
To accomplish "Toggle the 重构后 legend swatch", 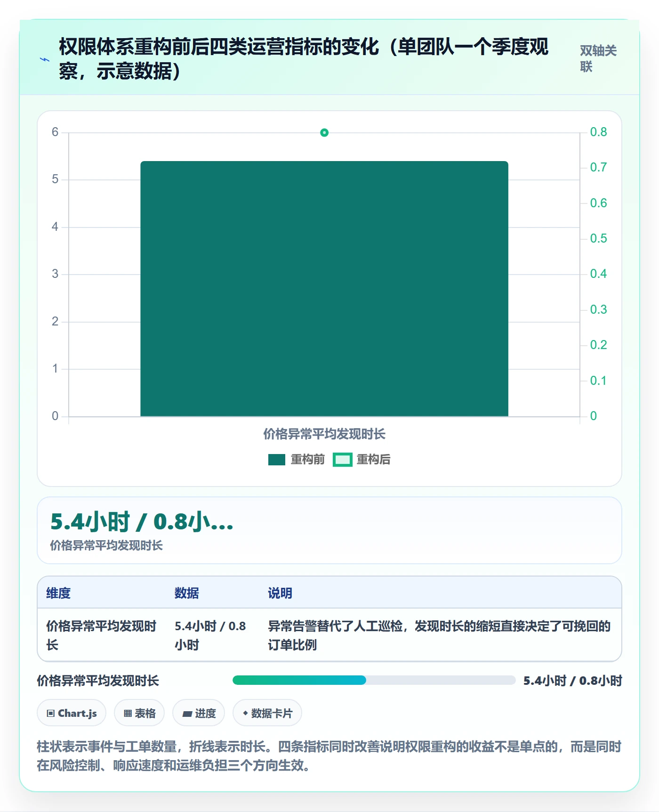I will [343, 460].
